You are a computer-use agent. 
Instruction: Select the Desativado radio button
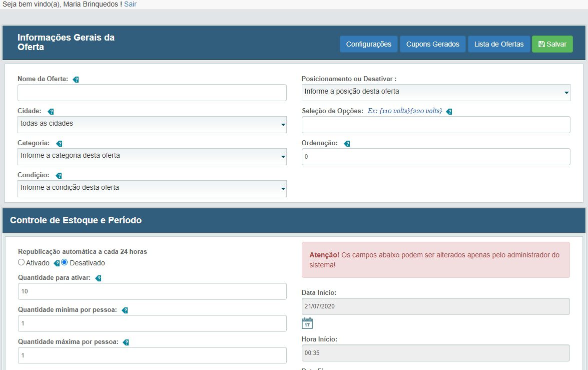click(x=65, y=262)
